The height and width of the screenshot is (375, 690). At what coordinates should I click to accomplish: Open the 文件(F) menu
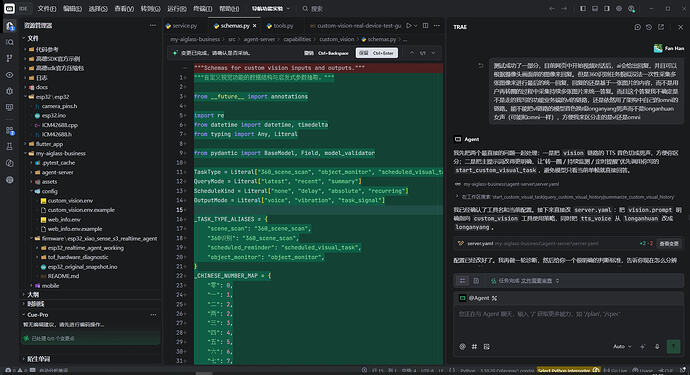click(x=47, y=8)
